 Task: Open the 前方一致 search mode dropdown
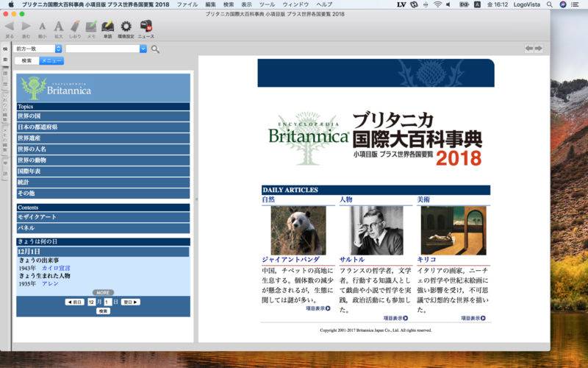coord(37,49)
